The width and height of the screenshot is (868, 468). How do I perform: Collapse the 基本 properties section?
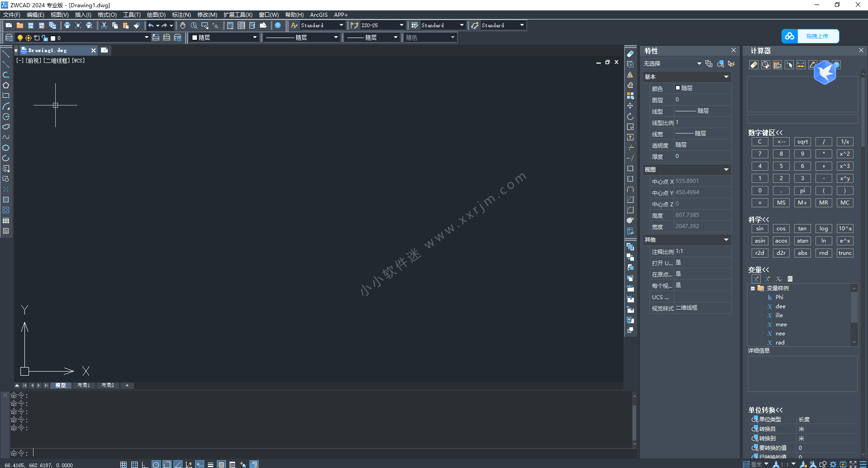point(726,77)
